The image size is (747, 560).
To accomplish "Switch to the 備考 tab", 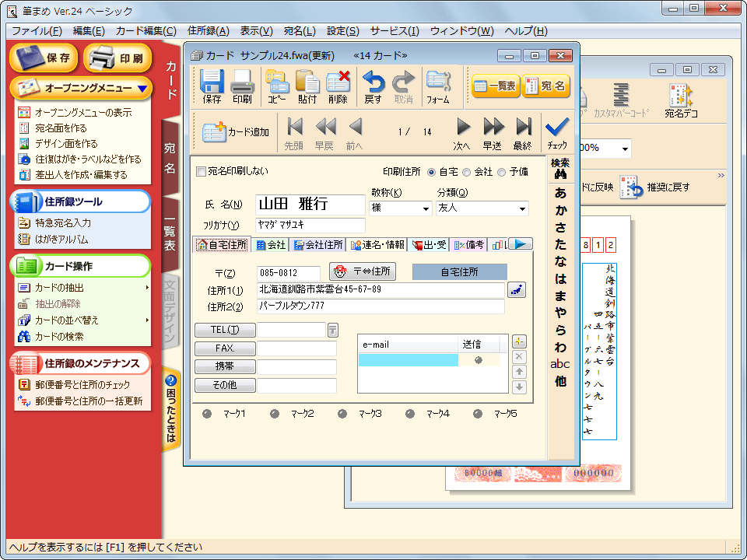I will click(468, 245).
